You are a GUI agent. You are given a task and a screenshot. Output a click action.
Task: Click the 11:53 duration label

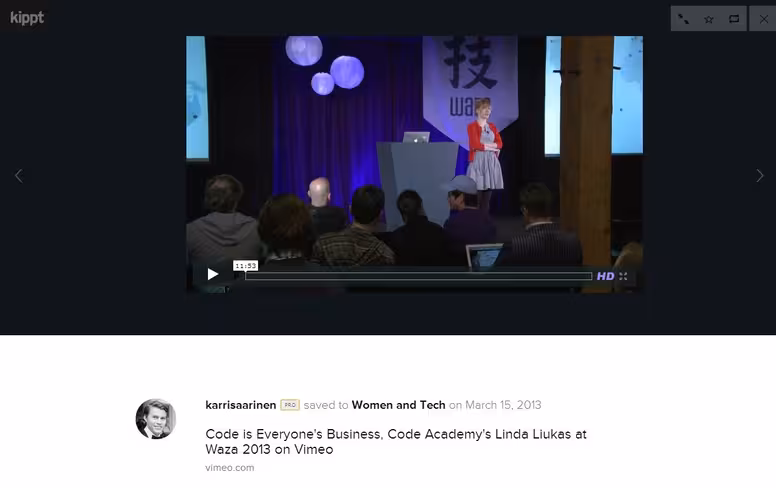pyautogui.click(x=245, y=266)
